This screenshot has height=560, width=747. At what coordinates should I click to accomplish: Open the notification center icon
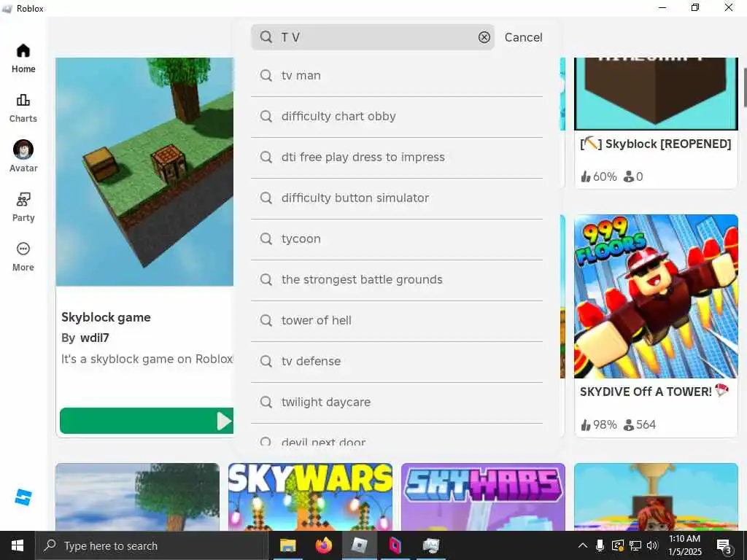pyautogui.click(x=724, y=545)
